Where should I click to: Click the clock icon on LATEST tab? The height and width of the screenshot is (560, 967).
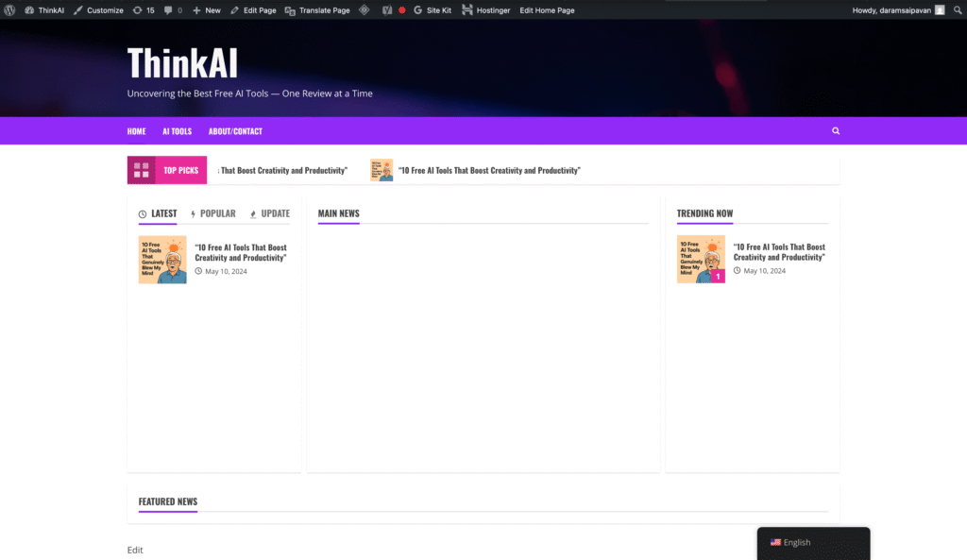point(143,214)
